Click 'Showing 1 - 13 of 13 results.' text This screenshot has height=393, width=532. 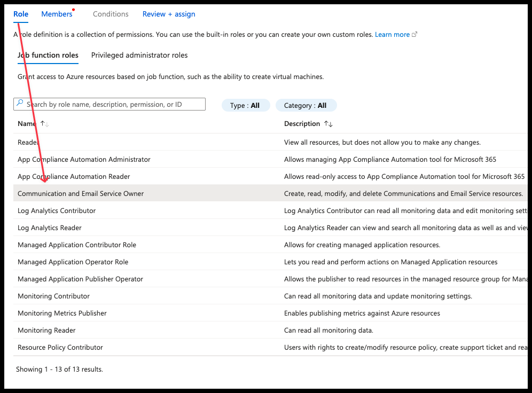point(59,370)
